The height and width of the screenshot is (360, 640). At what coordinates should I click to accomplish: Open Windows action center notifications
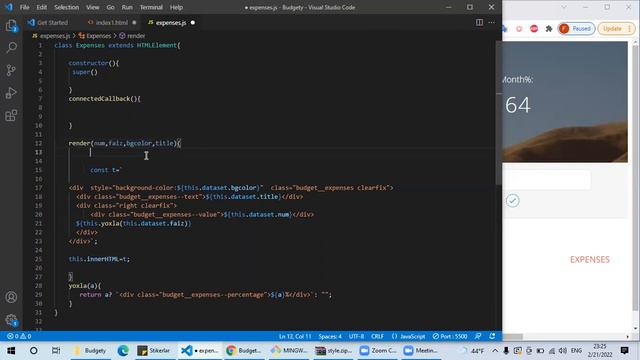(x=624, y=351)
